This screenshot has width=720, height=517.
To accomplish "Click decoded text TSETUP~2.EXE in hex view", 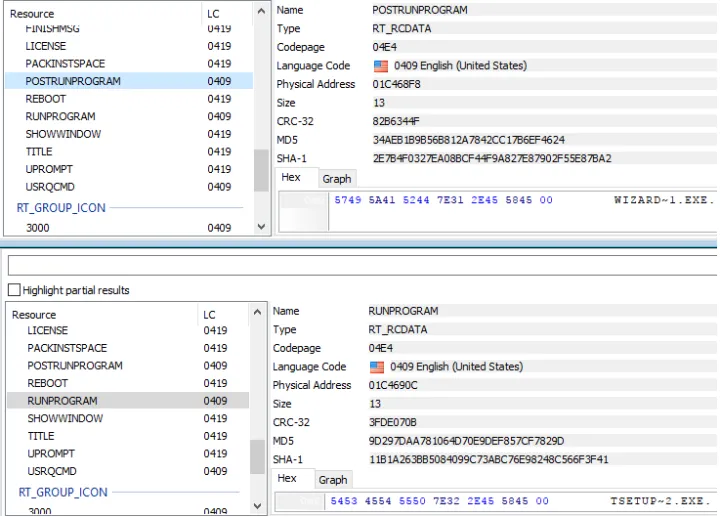I will 660,501.
